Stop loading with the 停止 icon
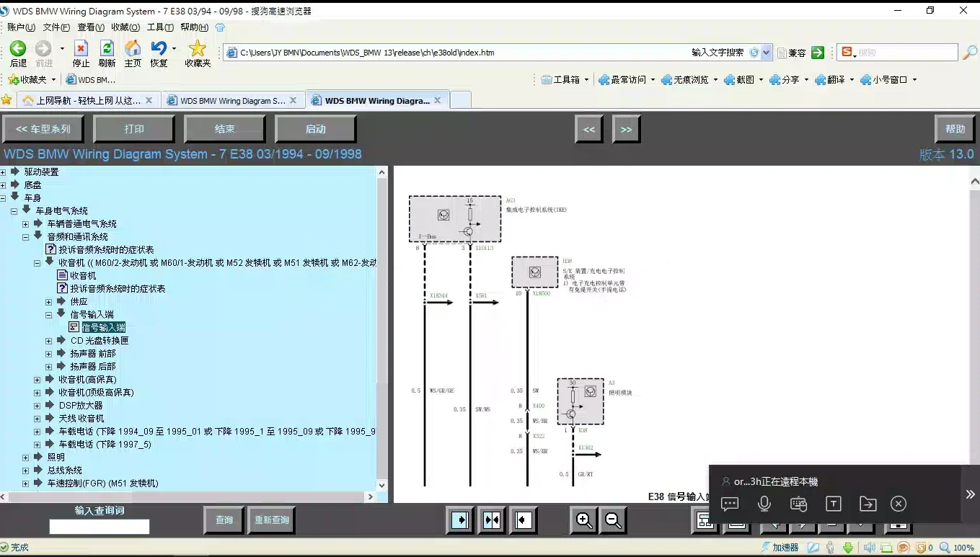Image resolution: width=980 pixels, height=557 pixels. [x=81, y=48]
